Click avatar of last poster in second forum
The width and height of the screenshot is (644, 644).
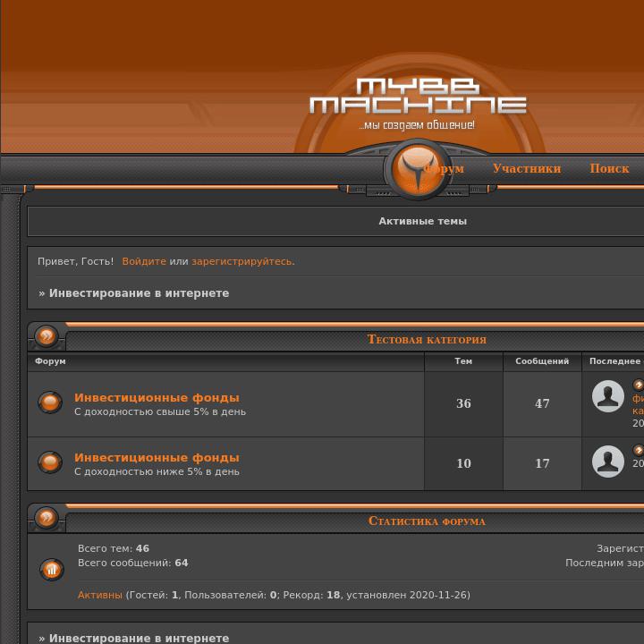pyautogui.click(x=608, y=462)
